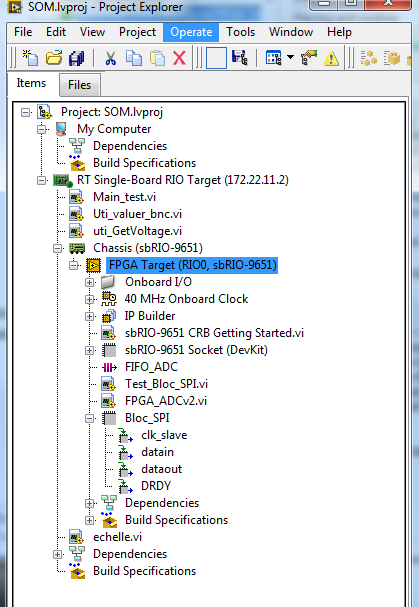The width and height of the screenshot is (419, 607).
Task: Click the Cut scissors icon
Action: click(111, 58)
